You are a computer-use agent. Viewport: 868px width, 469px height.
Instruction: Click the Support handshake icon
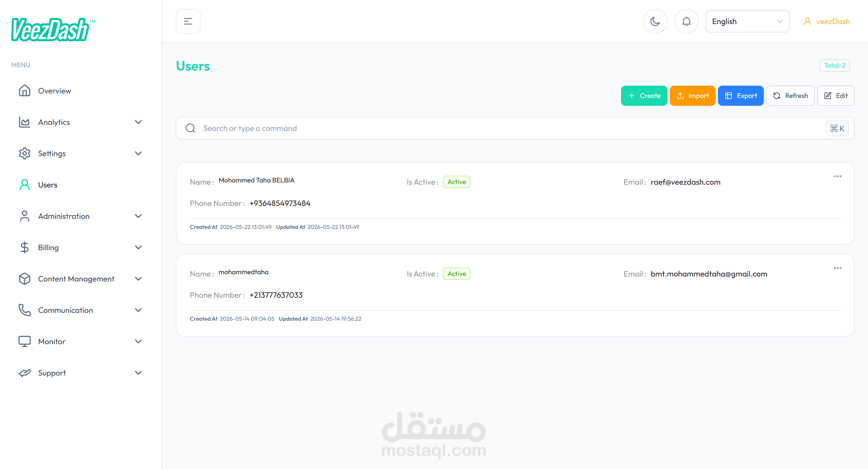(25, 372)
